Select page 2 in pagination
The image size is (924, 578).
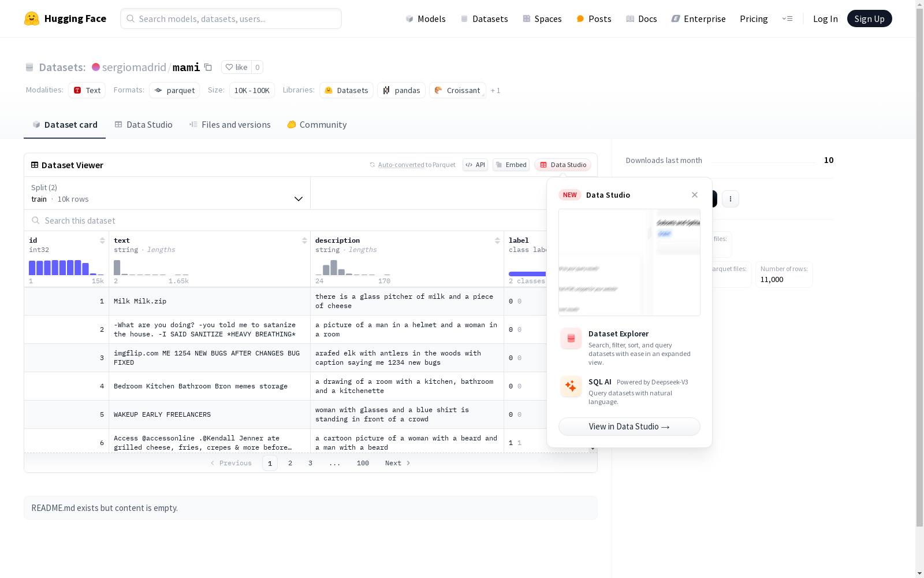click(x=290, y=463)
